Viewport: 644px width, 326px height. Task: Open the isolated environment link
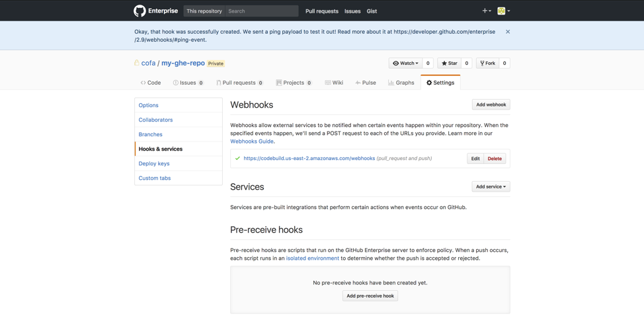[x=313, y=259]
